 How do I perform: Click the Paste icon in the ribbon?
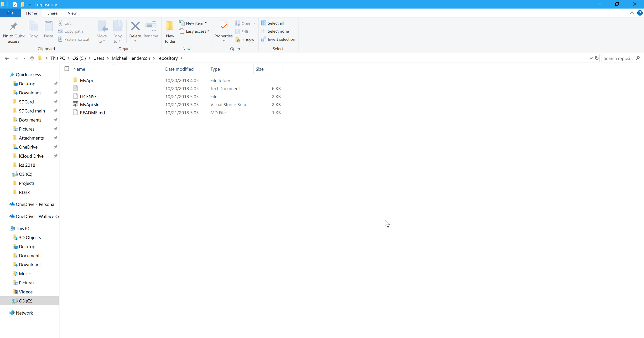48,30
